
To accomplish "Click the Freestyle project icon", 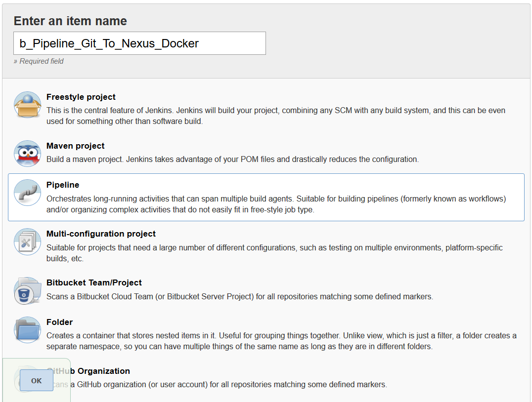I will (x=27, y=105).
